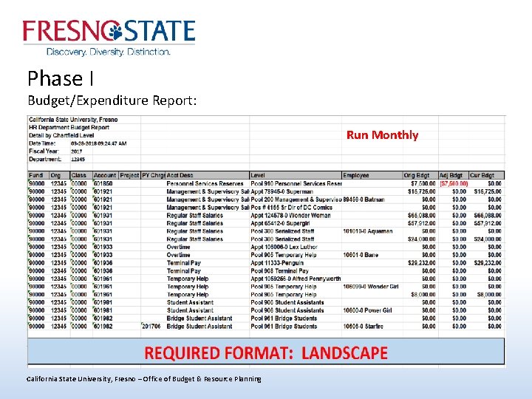Click the "Department:" label cell
The height and width of the screenshot is (399, 532).
tap(45, 159)
